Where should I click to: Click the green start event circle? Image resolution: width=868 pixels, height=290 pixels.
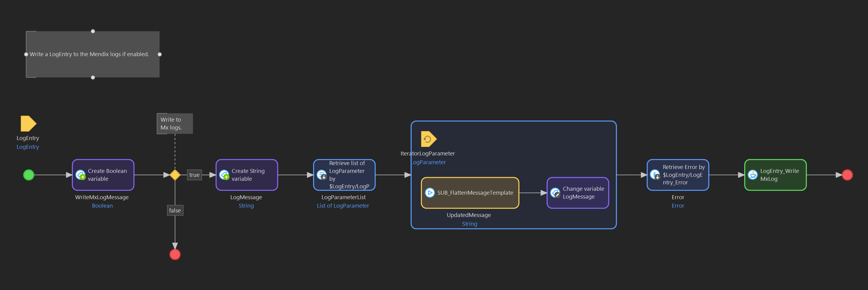[29, 175]
